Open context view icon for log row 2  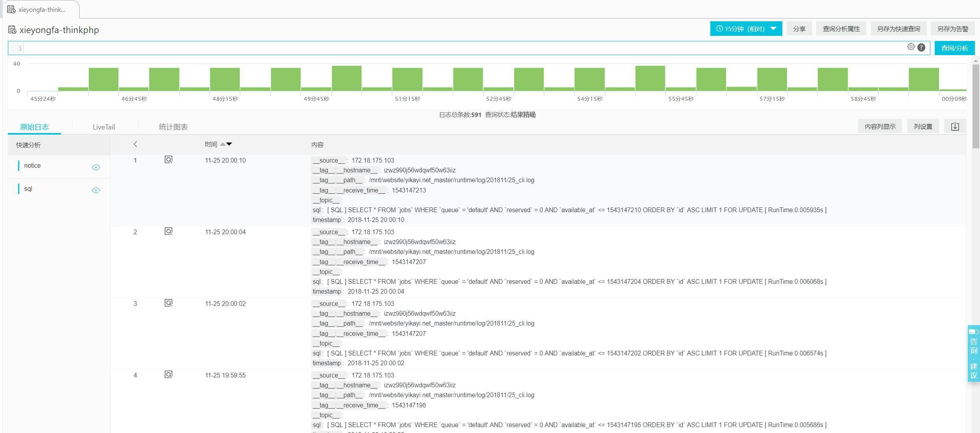click(169, 231)
